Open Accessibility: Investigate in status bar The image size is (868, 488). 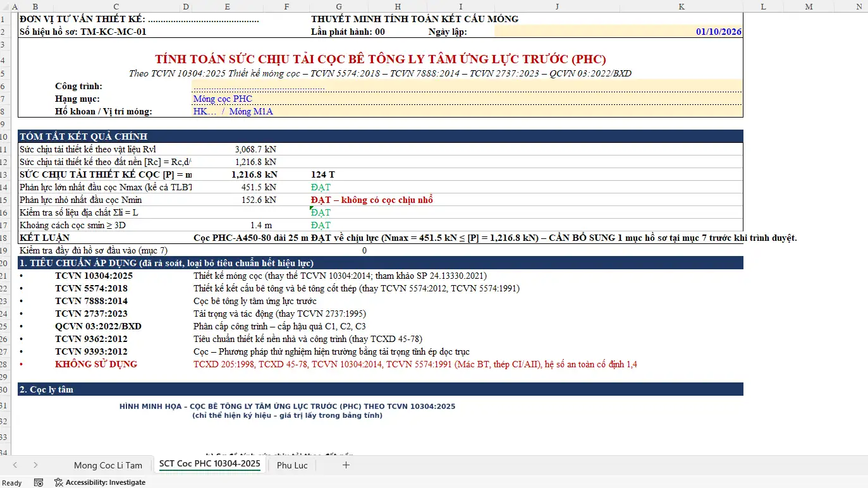click(100, 482)
